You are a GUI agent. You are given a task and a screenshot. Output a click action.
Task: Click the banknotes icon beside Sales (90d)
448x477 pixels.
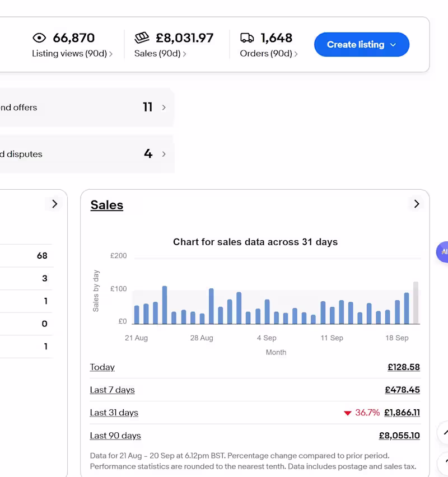pyautogui.click(x=142, y=38)
